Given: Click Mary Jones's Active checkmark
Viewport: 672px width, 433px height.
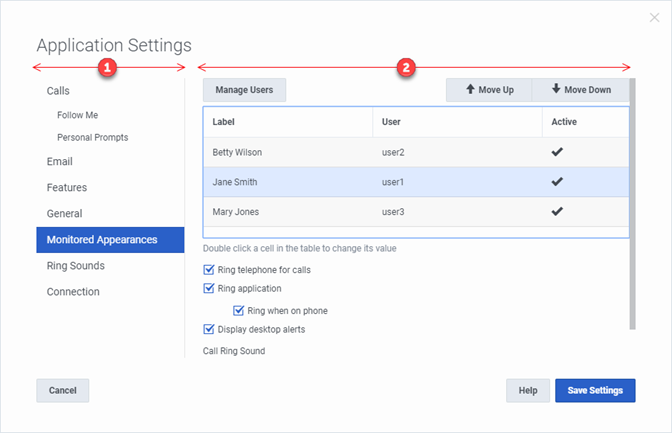Looking at the screenshot, I should [557, 212].
